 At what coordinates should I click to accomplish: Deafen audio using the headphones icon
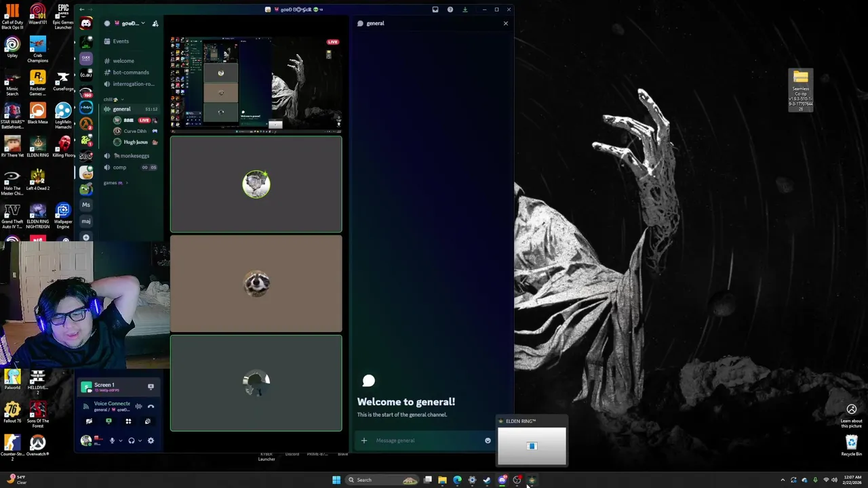coord(132,441)
